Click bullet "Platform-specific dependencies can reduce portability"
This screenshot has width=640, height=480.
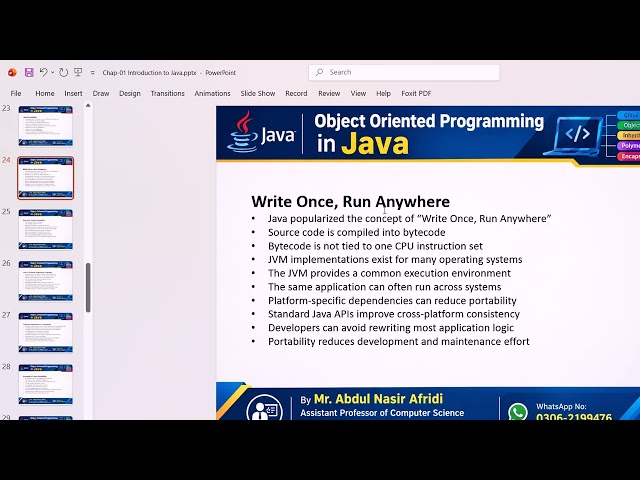pos(392,301)
